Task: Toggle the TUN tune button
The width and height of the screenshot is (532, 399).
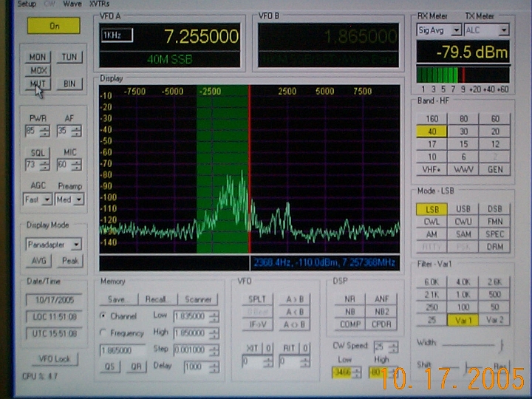Action: tap(69, 57)
